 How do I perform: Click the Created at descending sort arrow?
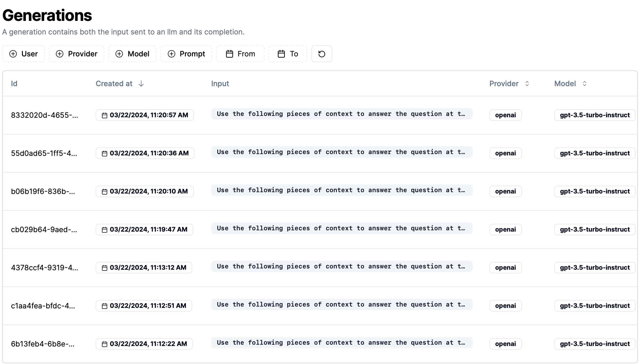tap(141, 84)
